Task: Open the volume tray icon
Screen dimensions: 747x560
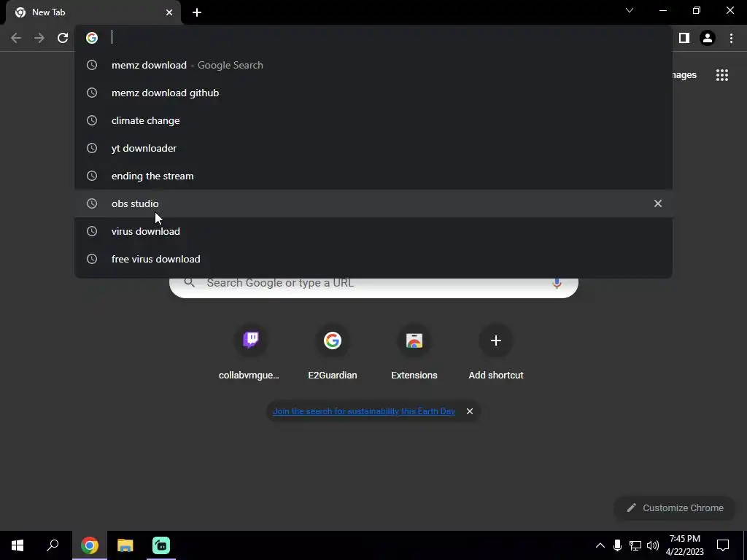Action: coord(653,545)
